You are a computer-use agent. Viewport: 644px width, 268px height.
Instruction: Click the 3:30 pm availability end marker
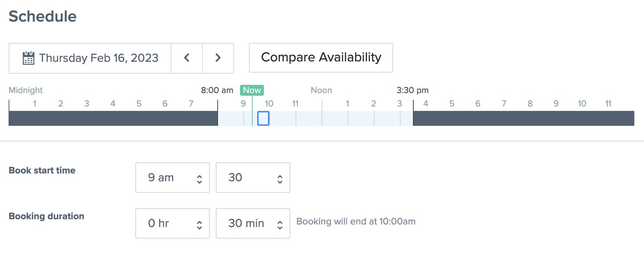(x=413, y=90)
